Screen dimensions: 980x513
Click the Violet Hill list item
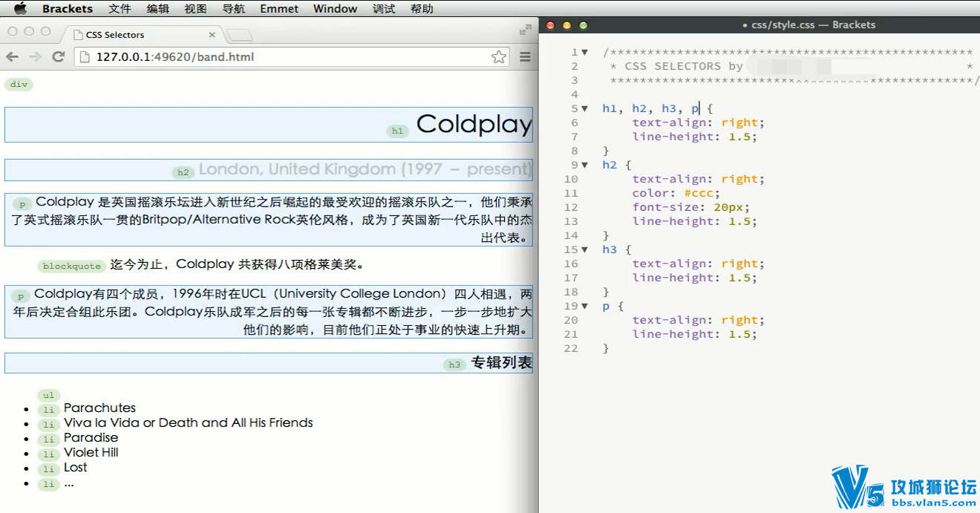(91, 452)
